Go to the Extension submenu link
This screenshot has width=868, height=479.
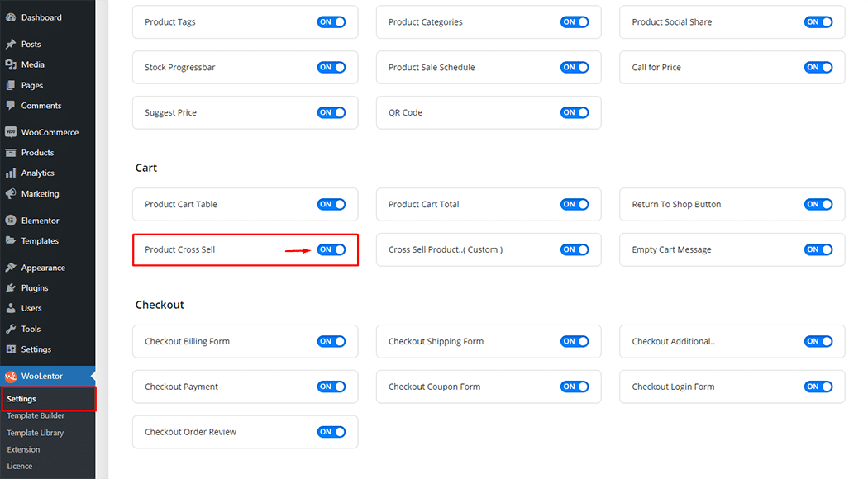24,450
